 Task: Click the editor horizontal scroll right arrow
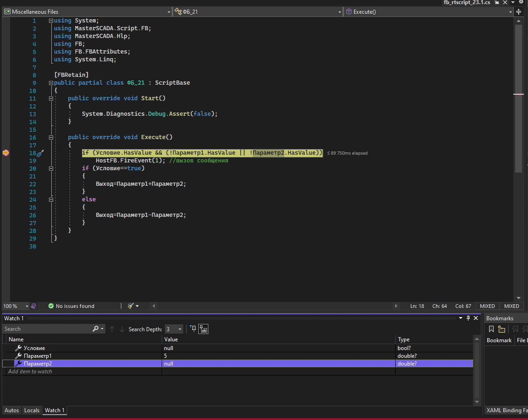[396, 306]
